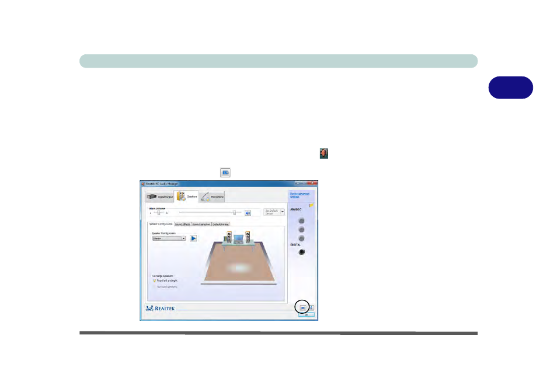Open the Device advanced settings link
This screenshot has width=557, height=392.
point(300,195)
